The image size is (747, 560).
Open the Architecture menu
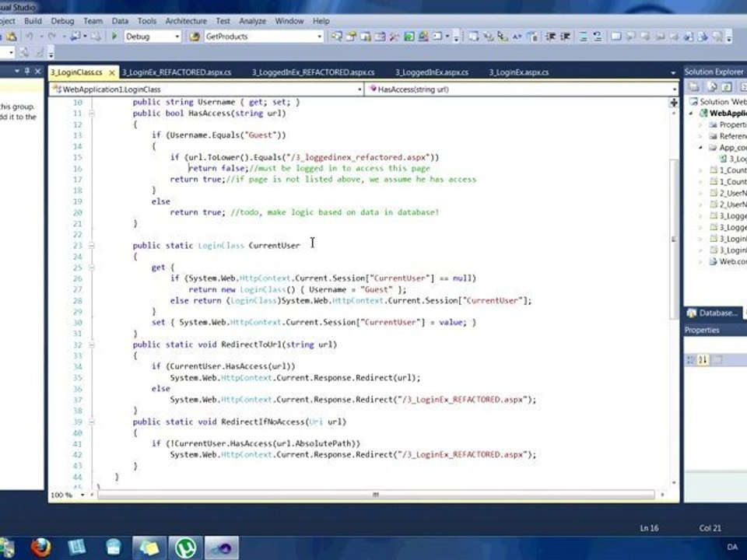click(186, 21)
